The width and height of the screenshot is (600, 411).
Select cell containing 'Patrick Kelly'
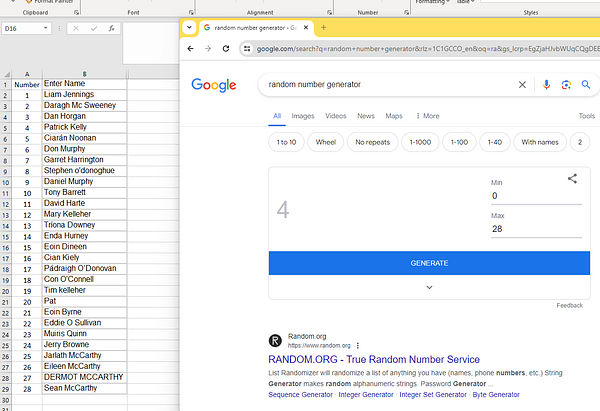(85, 127)
